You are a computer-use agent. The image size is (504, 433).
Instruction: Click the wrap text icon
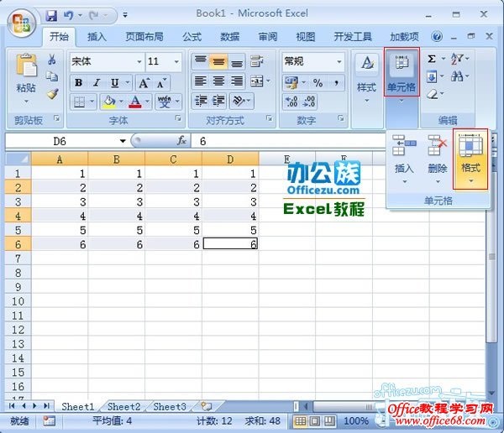(x=256, y=61)
